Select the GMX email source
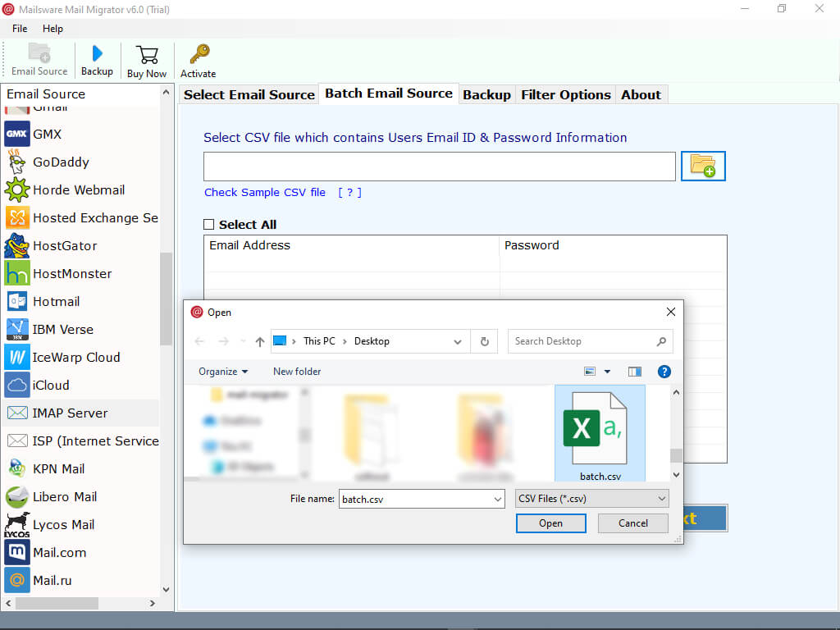 [45, 134]
